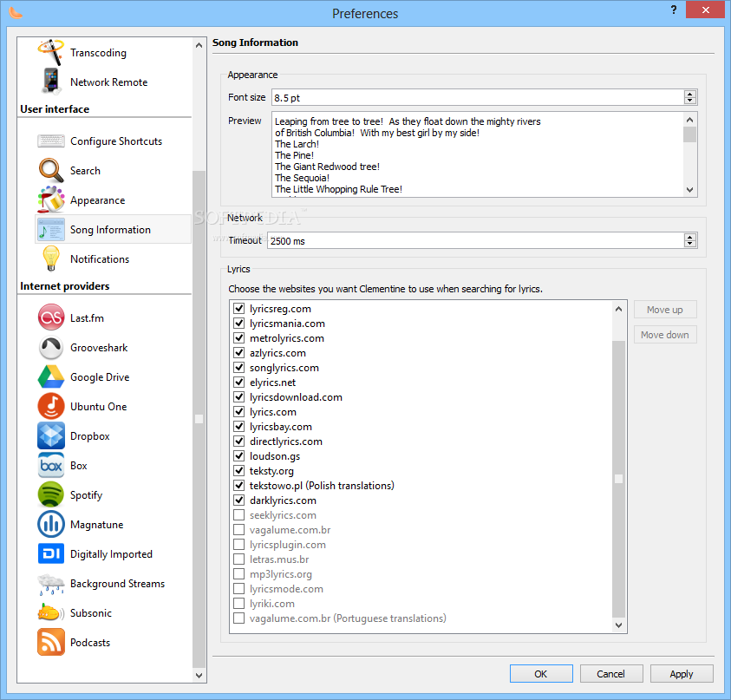Increase Timeout with spinner up arrow
The width and height of the screenshot is (731, 700).
point(690,237)
